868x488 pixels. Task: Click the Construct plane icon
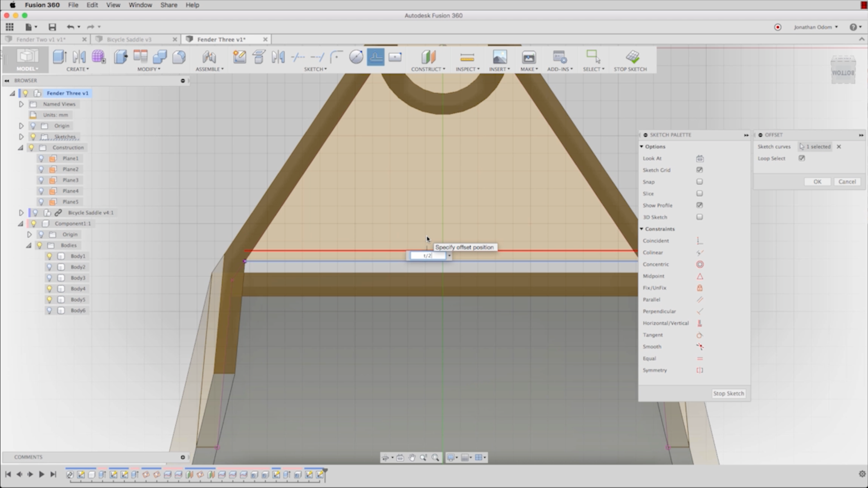click(428, 57)
